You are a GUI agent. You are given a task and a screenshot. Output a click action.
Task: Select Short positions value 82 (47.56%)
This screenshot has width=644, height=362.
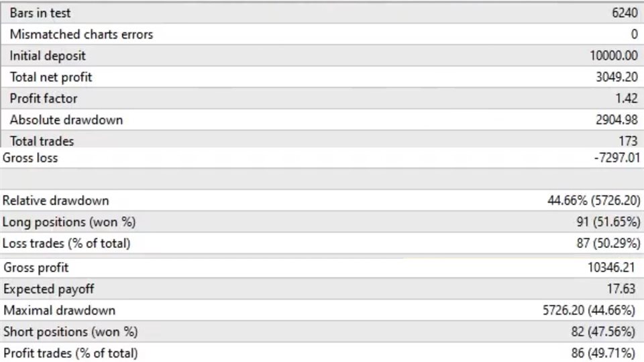point(603,332)
